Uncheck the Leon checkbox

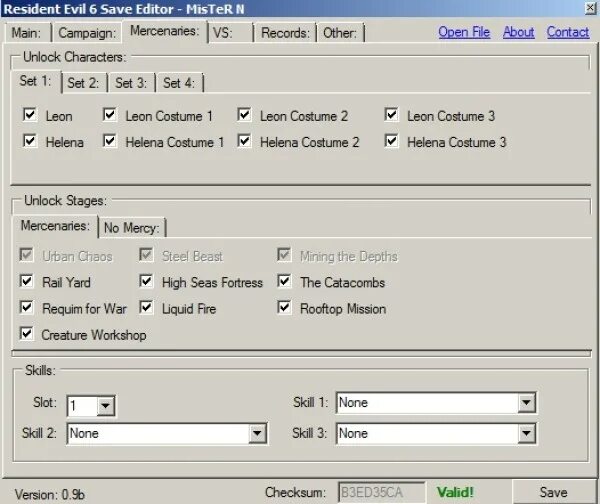(x=29, y=114)
